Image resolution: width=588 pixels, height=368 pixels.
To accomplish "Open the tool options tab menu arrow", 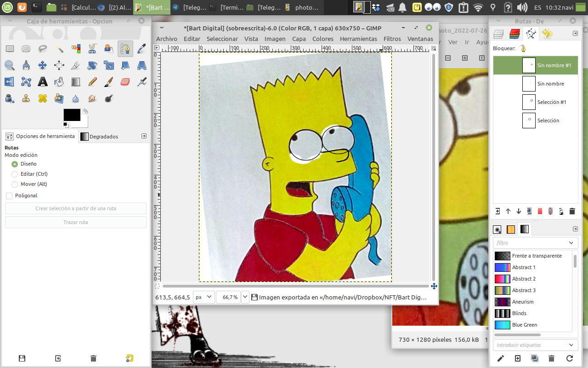I will (x=144, y=136).
